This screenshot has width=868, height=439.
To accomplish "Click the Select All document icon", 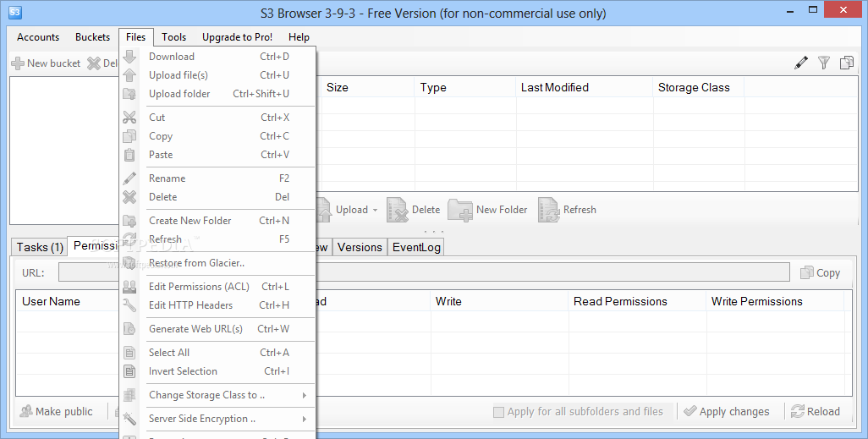I will click(x=129, y=353).
